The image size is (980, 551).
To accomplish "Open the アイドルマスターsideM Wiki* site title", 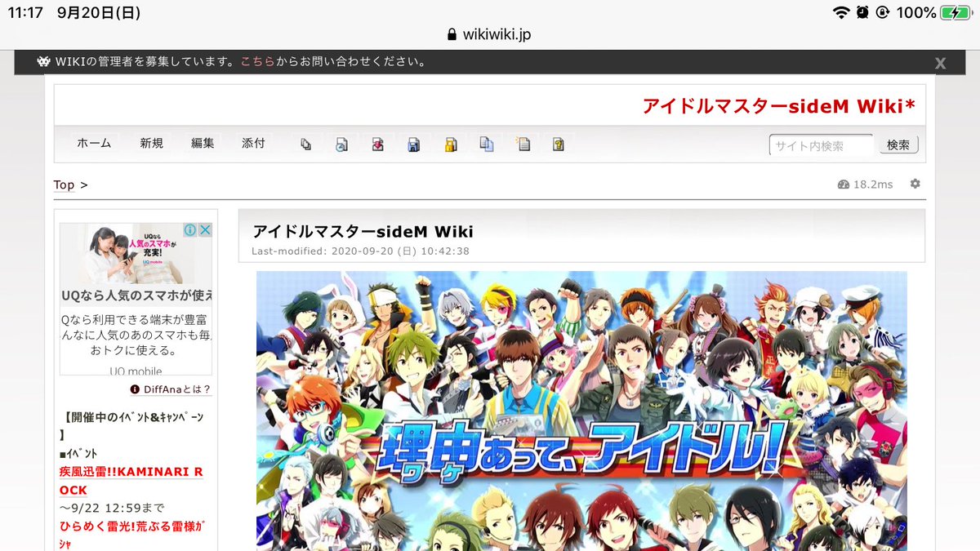I will click(x=779, y=105).
